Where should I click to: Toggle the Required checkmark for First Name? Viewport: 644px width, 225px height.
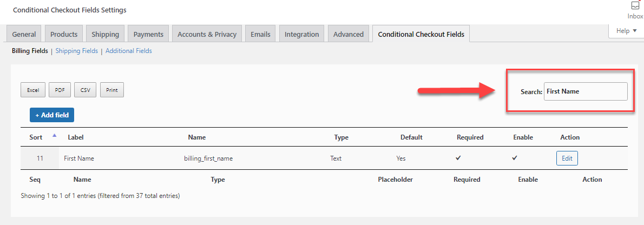pos(458,158)
